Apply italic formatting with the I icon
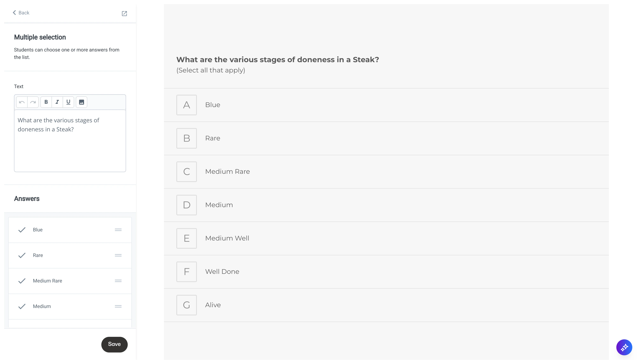The image size is (641, 364). click(57, 102)
